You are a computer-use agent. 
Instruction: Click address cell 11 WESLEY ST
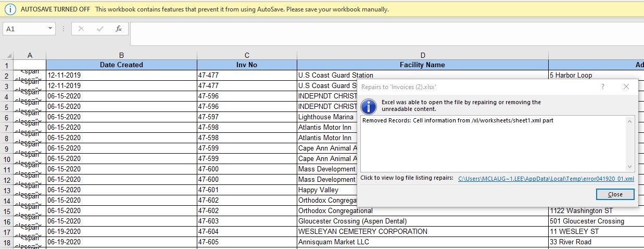click(x=596, y=232)
